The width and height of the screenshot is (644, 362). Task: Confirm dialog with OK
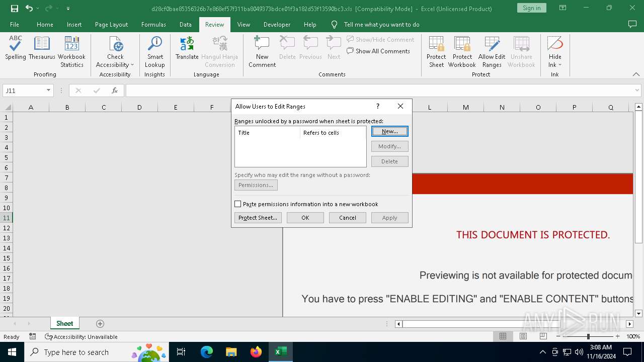point(305,218)
